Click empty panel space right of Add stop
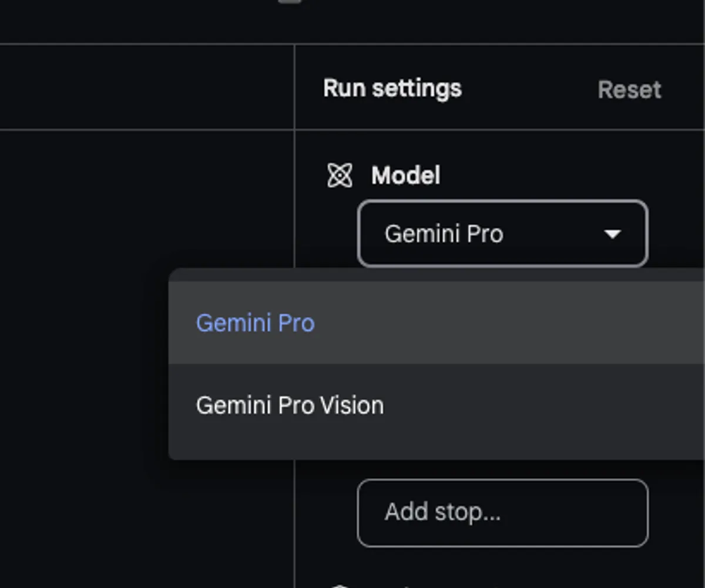 pyautogui.click(x=677, y=513)
